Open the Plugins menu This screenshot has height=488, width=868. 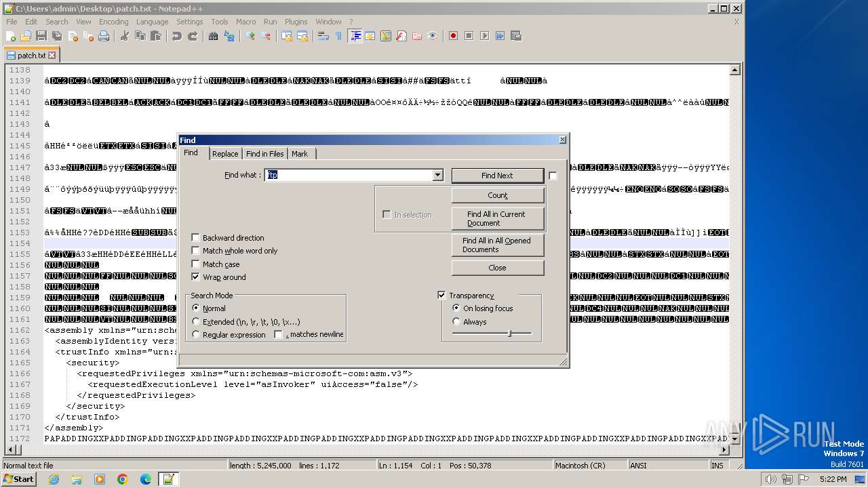pos(296,22)
